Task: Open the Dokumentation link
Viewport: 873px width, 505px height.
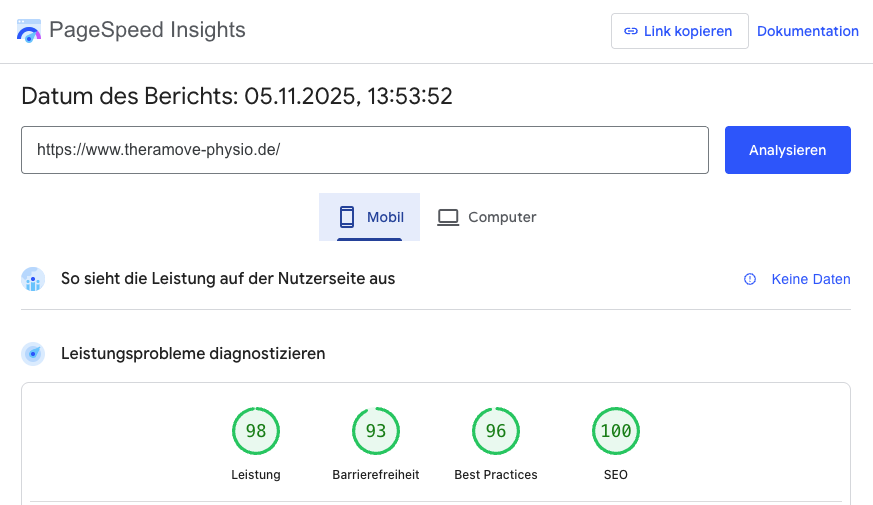Action: click(x=807, y=31)
